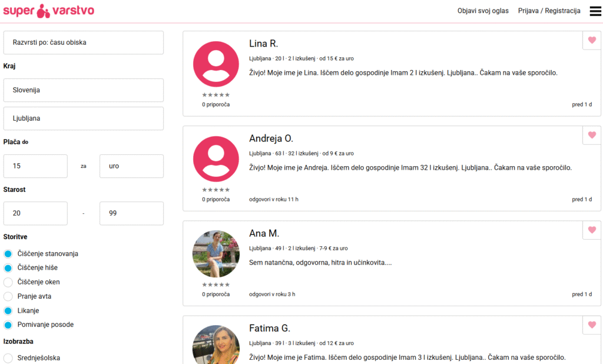
Task: Favorite Andreja O. with heart icon
Action: [x=592, y=135]
